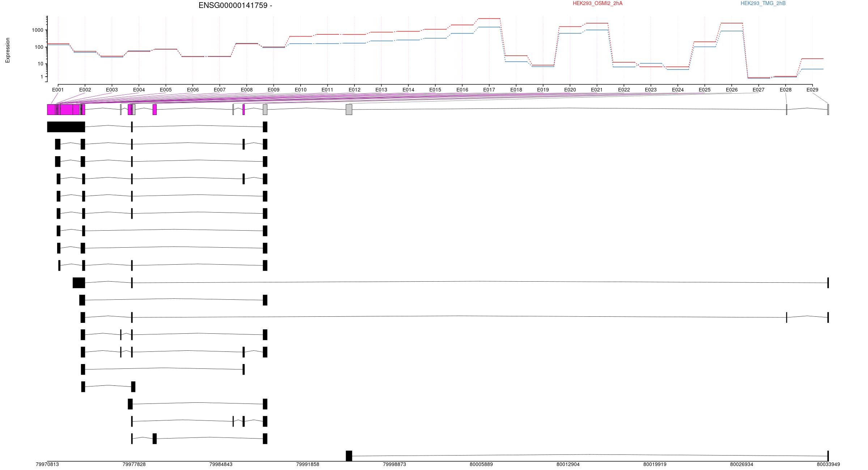Click the E001 exon bin label
This screenshot has height=470, width=868.
pyautogui.click(x=58, y=90)
